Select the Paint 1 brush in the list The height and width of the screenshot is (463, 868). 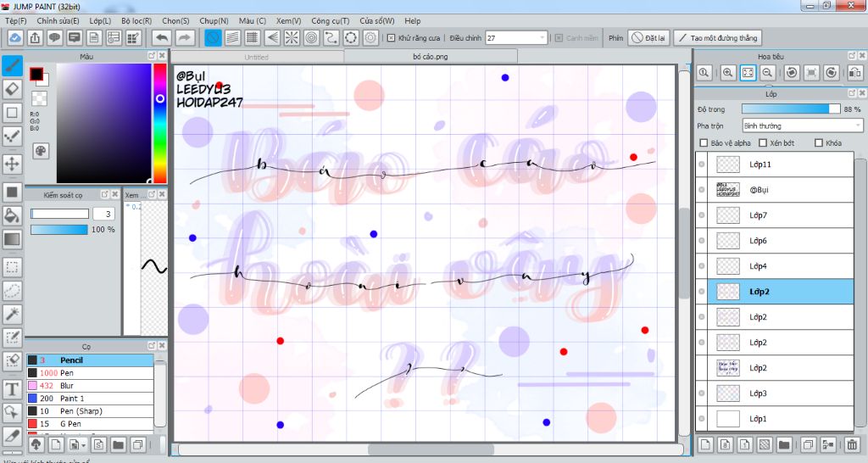pyautogui.click(x=90, y=399)
